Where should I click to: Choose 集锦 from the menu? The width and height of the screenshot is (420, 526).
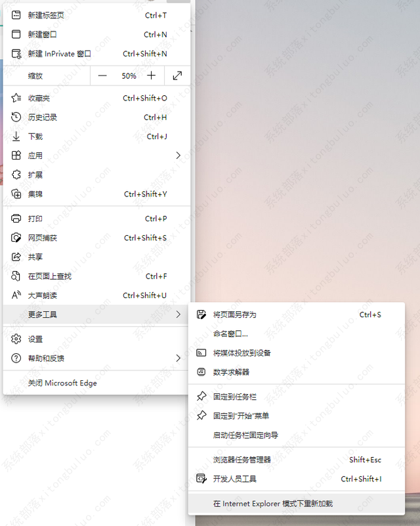(x=97, y=194)
